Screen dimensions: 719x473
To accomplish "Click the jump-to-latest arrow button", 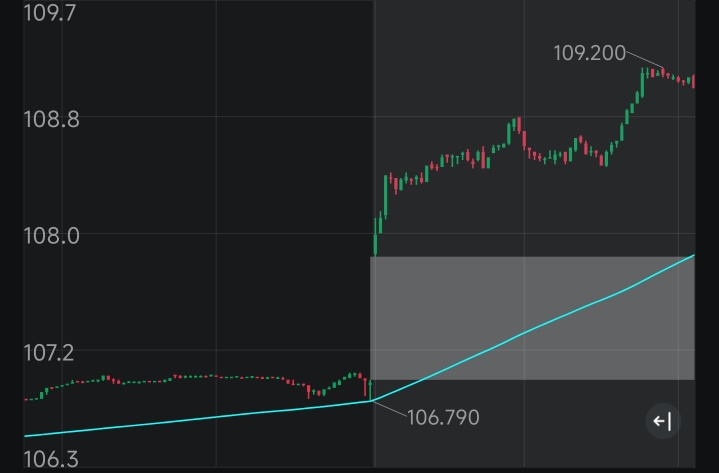I will 663,421.
